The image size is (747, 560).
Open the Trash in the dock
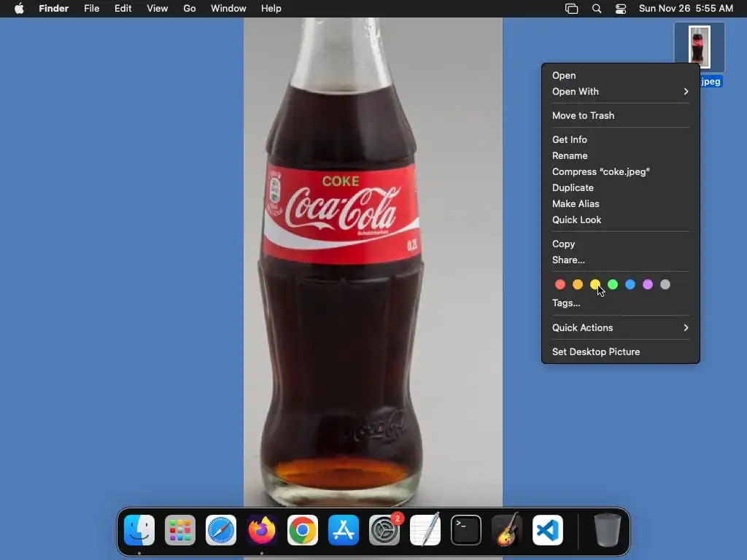coord(608,530)
